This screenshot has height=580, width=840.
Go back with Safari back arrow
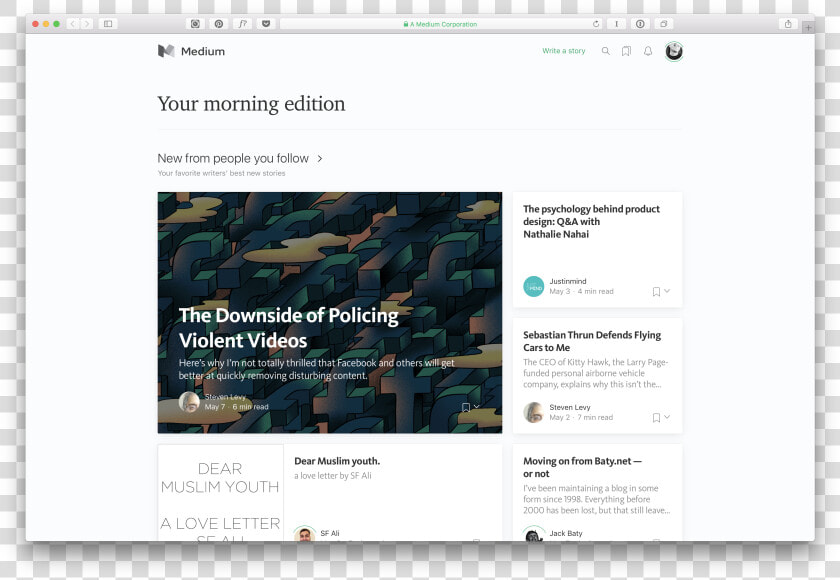coord(73,24)
